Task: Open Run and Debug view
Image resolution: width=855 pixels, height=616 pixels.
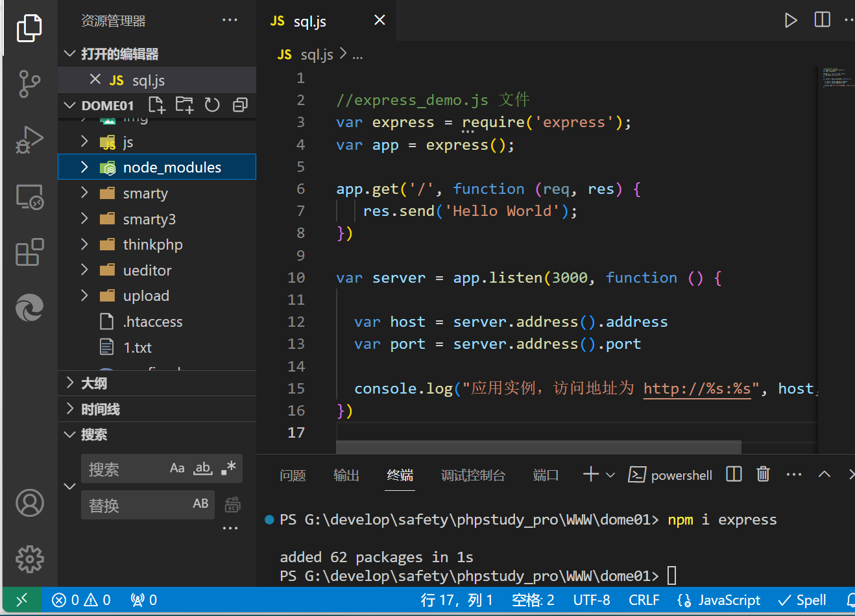Action: click(x=29, y=140)
